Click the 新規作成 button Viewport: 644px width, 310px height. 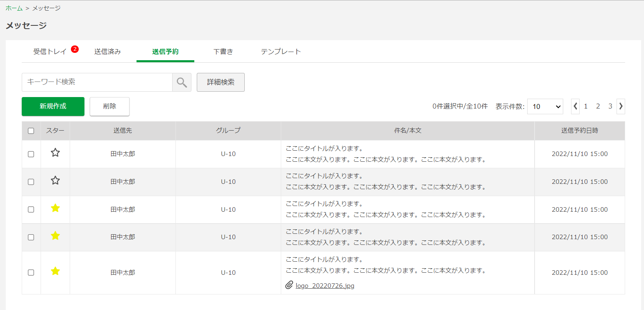click(x=53, y=106)
